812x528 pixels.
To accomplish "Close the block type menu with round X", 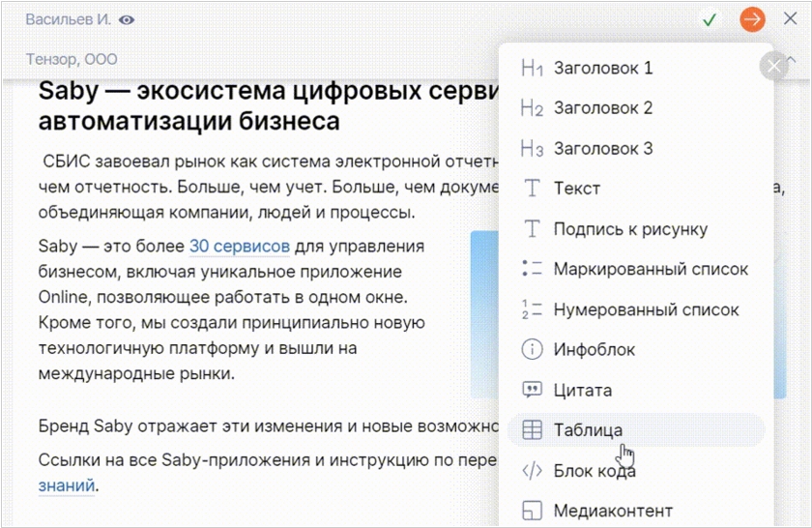I will [x=773, y=66].
